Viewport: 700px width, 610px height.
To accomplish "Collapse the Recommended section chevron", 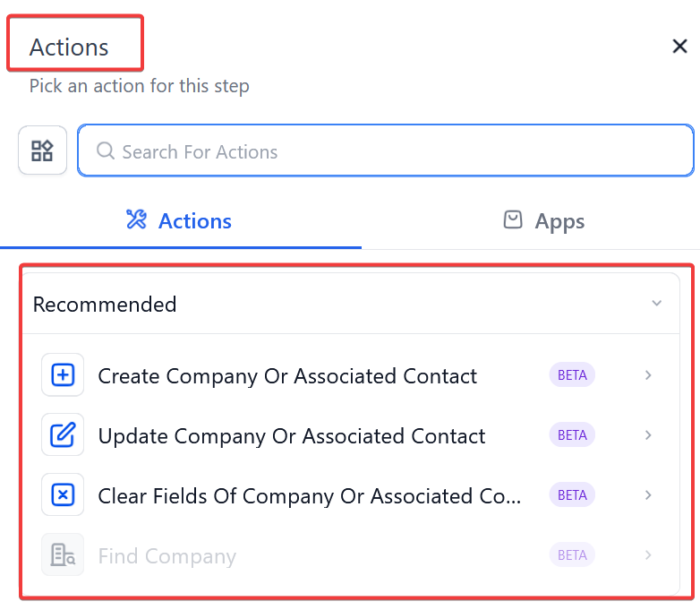I will click(657, 304).
